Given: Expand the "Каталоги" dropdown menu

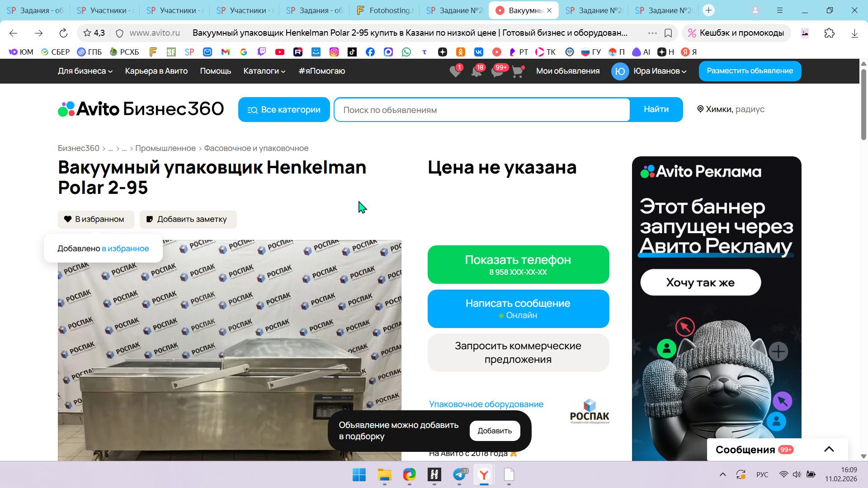Looking at the screenshot, I should (264, 71).
